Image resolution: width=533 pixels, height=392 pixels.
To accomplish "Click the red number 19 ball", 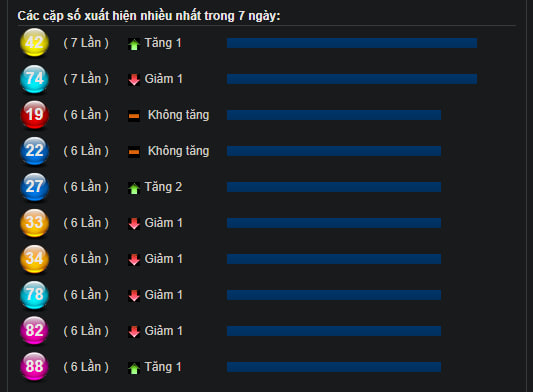I will (x=34, y=115).
